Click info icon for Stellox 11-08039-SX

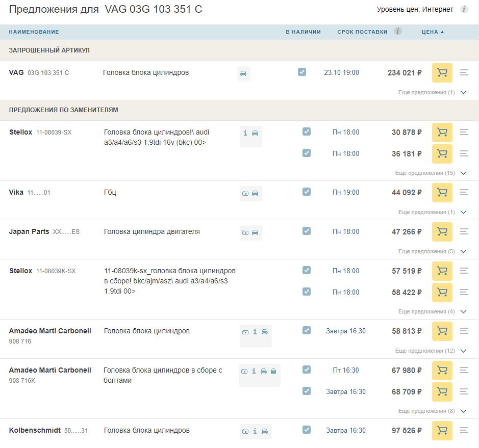(245, 133)
